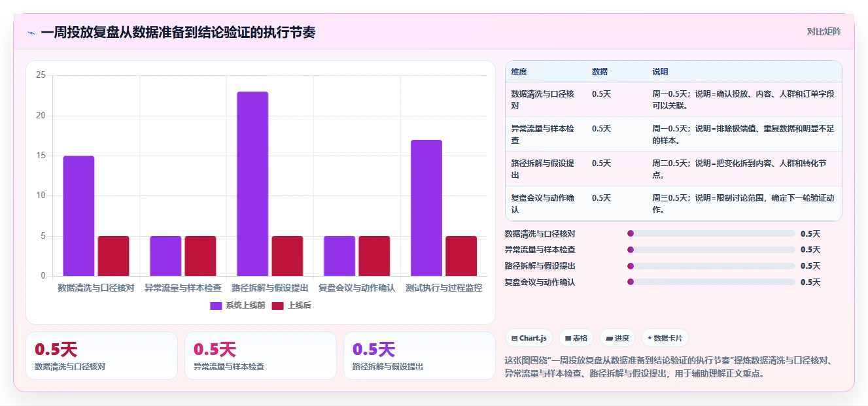
Task: Click the tallest purple bar for 路径拆解与假设提出
Action: click(x=252, y=184)
